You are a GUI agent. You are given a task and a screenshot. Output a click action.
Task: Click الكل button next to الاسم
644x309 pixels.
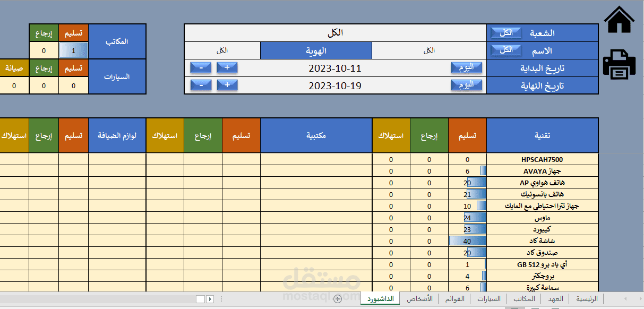[x=506, y=50]
